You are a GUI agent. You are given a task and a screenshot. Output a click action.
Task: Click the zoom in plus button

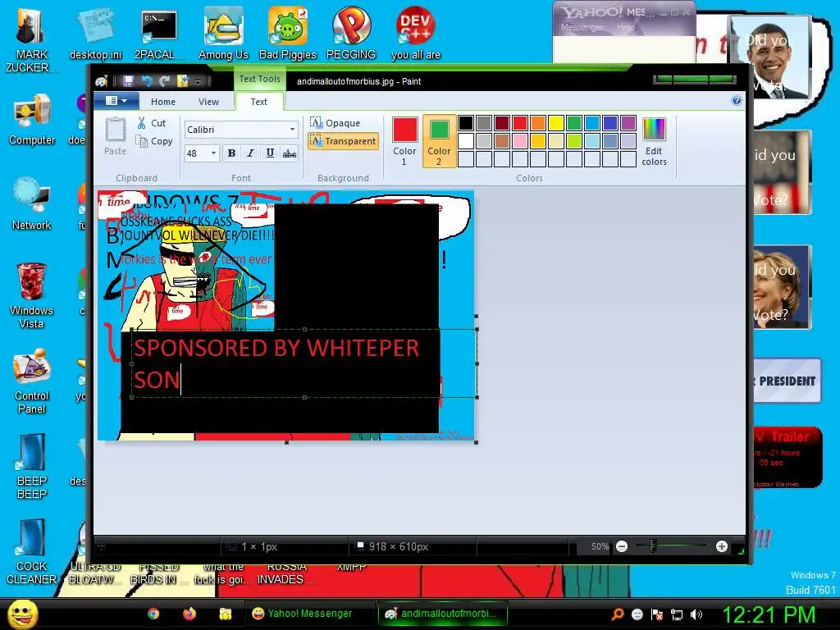(x=722, y=546)
